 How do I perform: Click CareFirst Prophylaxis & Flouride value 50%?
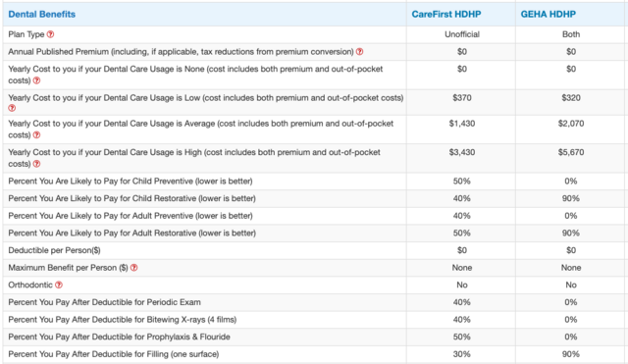(x=462, y=337)
